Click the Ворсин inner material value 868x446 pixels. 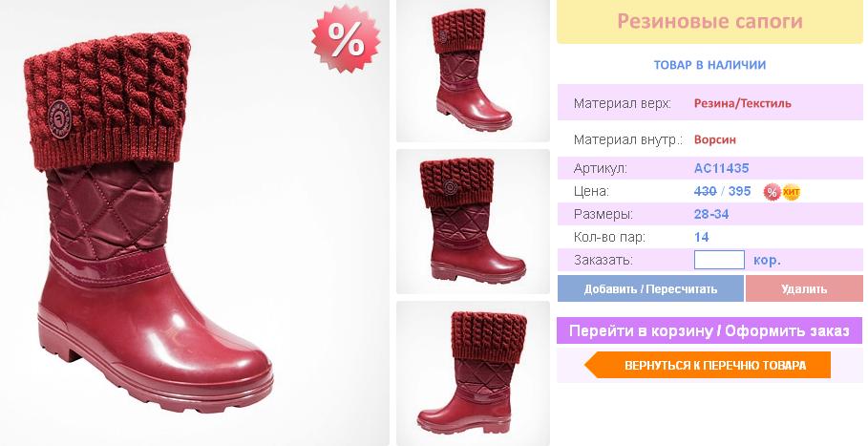click(715, 139)
